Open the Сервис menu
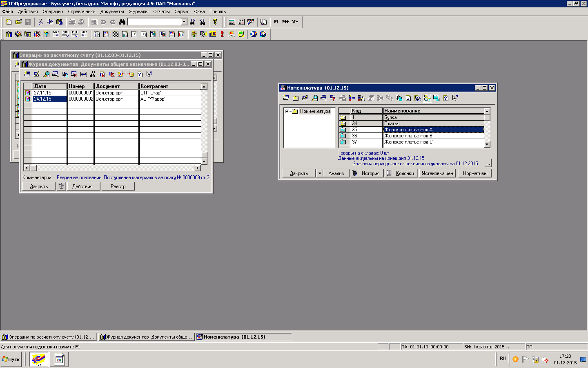Screen dimensions: 588x368 pos(182,11)
